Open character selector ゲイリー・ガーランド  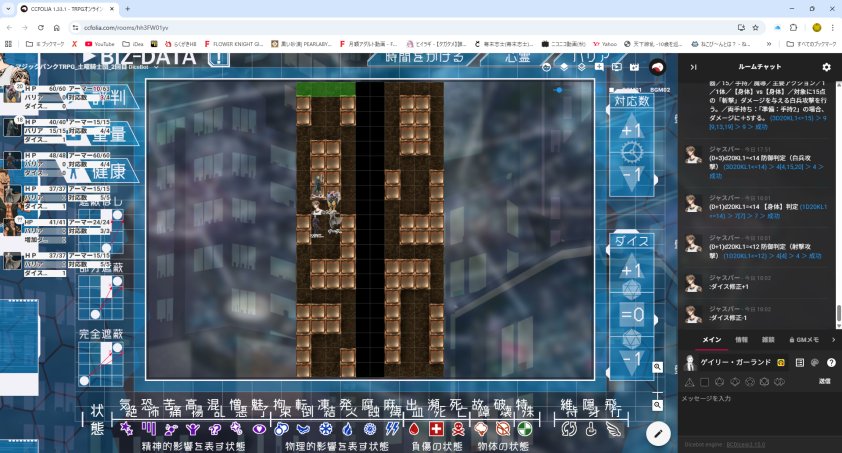click(735, 362)
